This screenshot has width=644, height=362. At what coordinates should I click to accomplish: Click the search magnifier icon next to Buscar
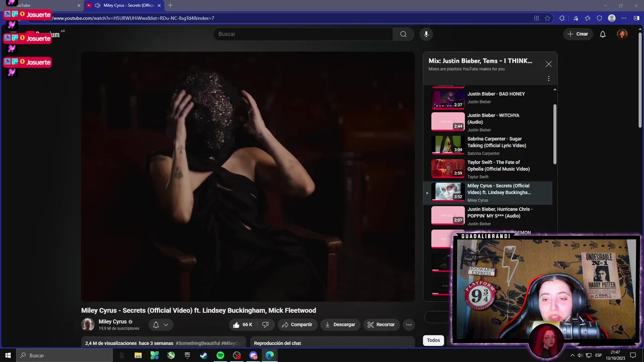coord(403,34)
